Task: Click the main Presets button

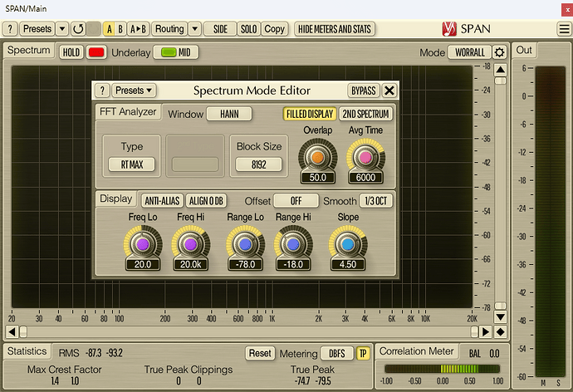Action: [37, 29]
